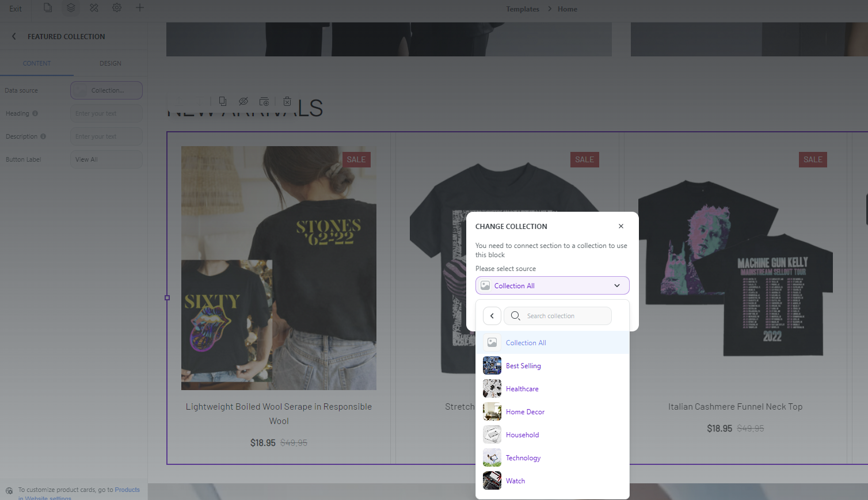Open the Data source Collection selector
Viewport: 868px width, 500px height.
pyautogui.click(x=106, y=90)
